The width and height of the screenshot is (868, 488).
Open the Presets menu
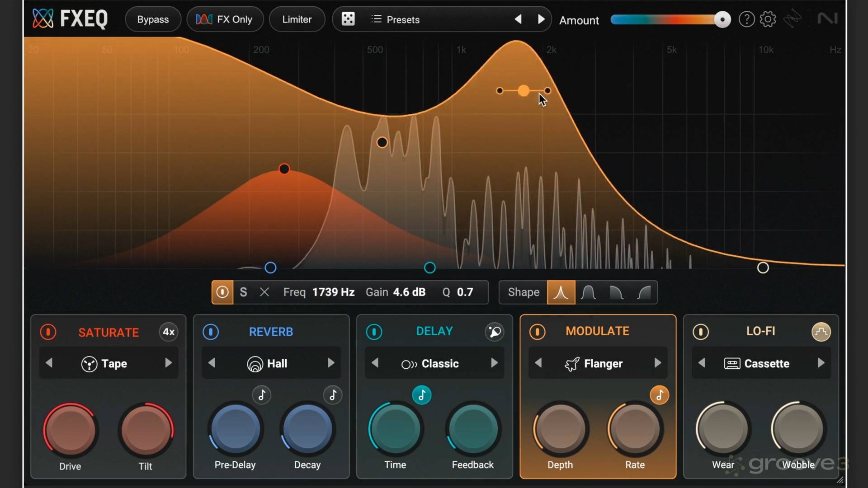point(403,19)
